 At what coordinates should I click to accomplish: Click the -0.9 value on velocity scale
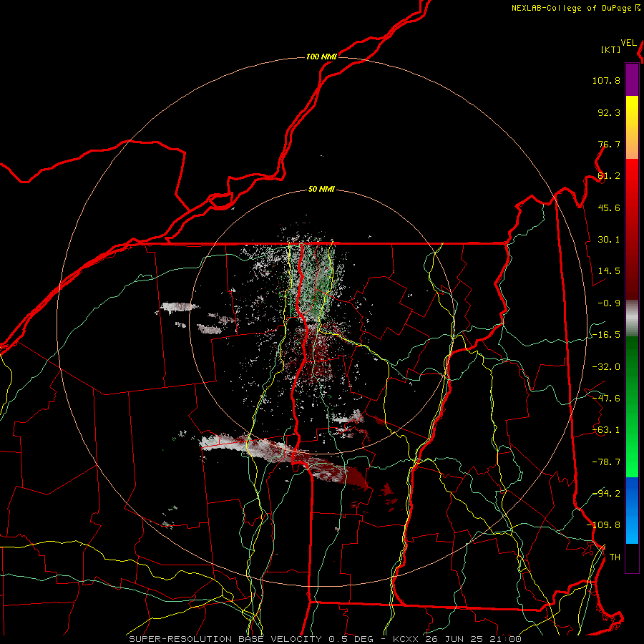tap(609, 303)
